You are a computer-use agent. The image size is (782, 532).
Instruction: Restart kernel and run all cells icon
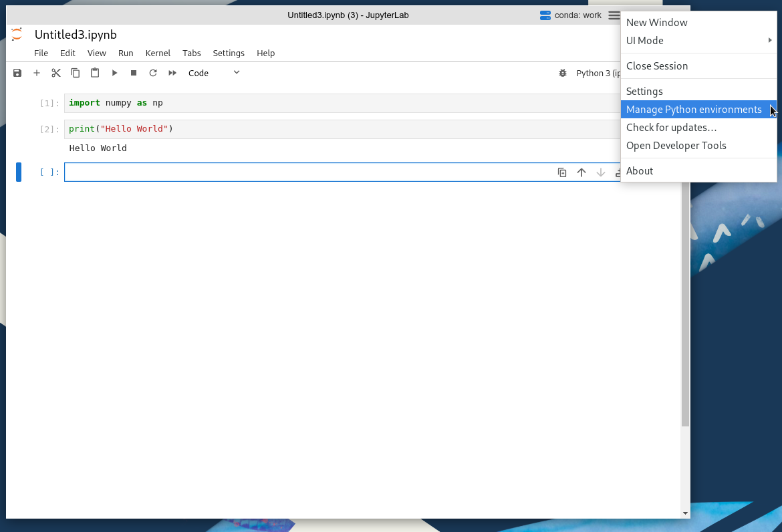[x=172, y=73]
